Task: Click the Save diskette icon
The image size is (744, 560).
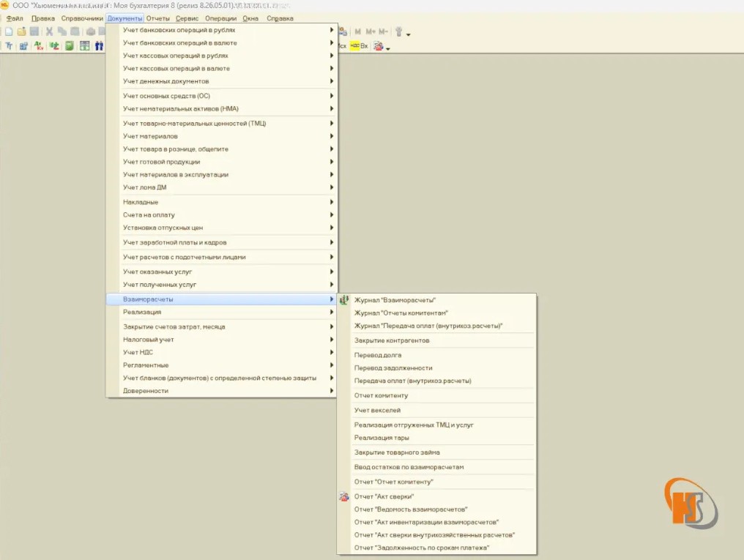Action: (34, 31)
